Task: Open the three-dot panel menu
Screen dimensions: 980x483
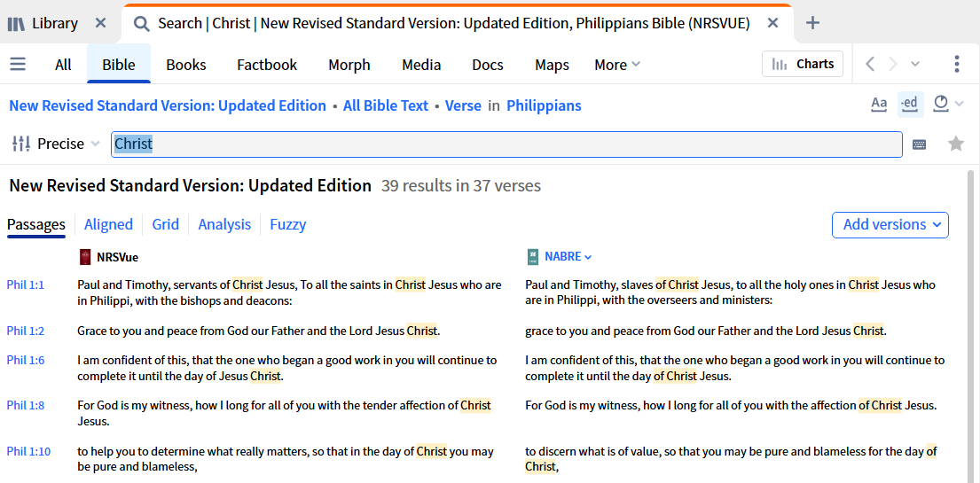Action: pyautogui.click(x=956, y=64)
